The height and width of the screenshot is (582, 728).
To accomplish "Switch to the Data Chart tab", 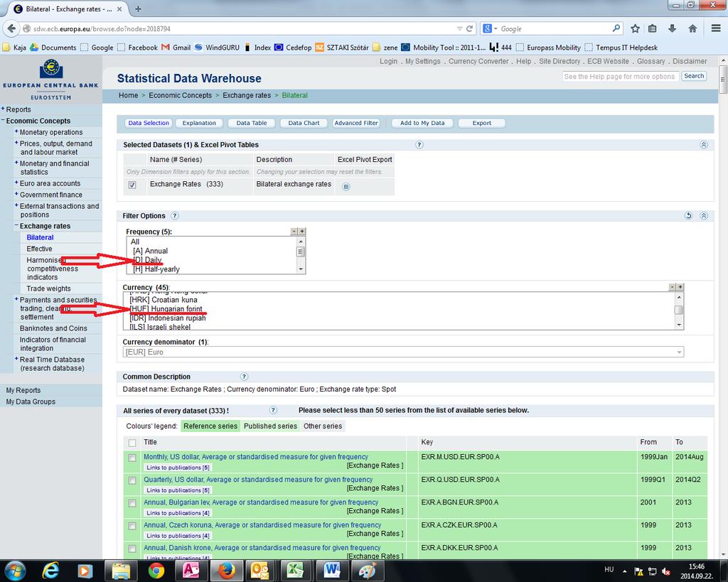I will click(x=304, y=123).
